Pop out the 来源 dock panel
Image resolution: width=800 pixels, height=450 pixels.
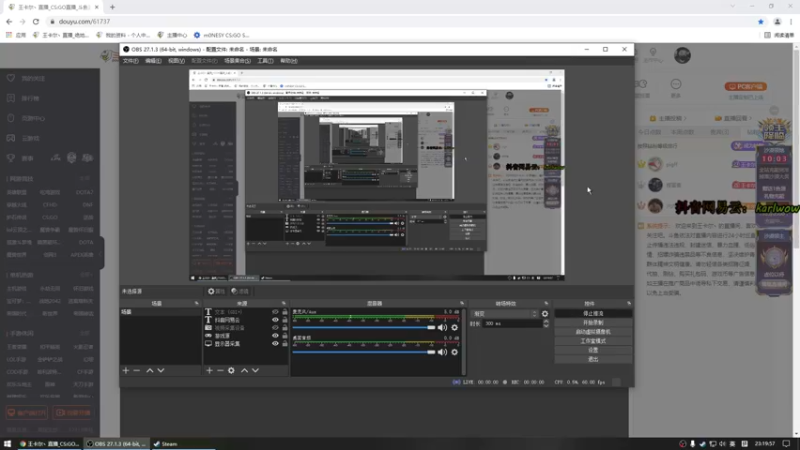click(284, 303)
